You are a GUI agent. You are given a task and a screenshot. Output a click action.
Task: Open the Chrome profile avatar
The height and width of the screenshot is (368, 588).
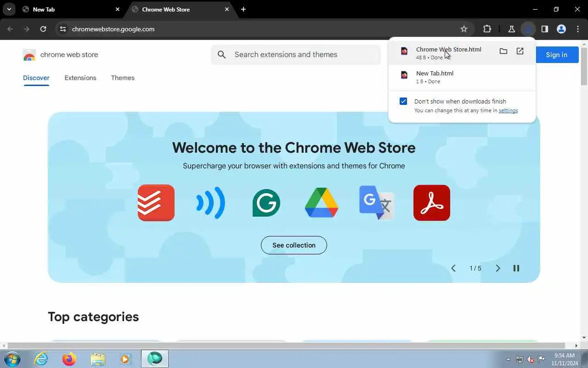tap(561, 29)
